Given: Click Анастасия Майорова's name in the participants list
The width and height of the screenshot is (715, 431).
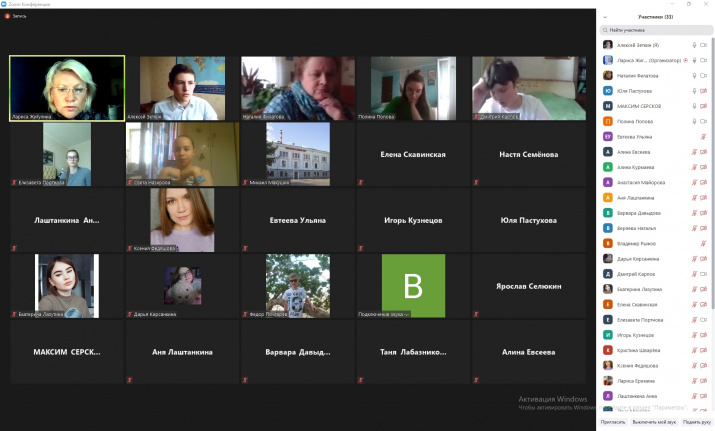Looking at the screenshot, I should click(641, 182).
